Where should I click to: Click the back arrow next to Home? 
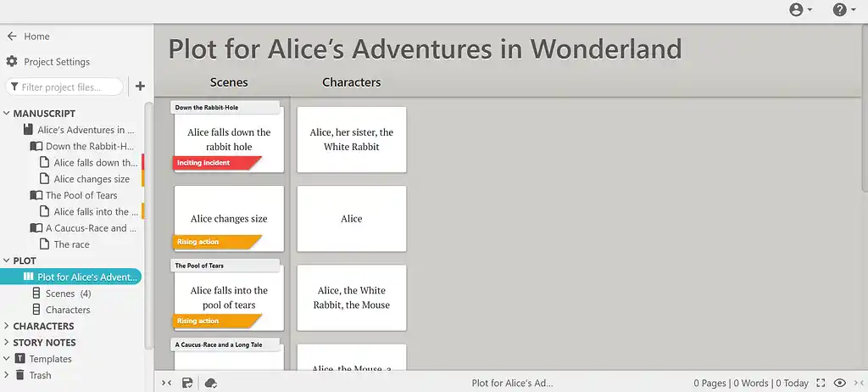click(x=12, y=36)
